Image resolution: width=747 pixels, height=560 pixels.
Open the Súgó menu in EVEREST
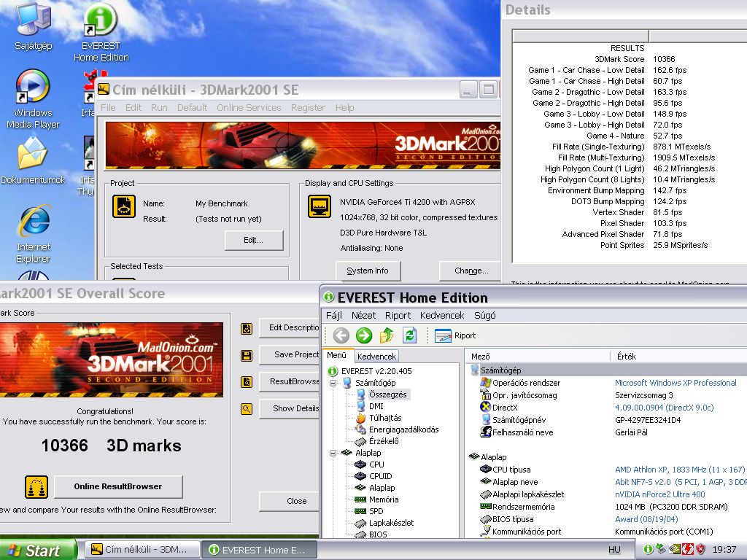tap(485, 315)
